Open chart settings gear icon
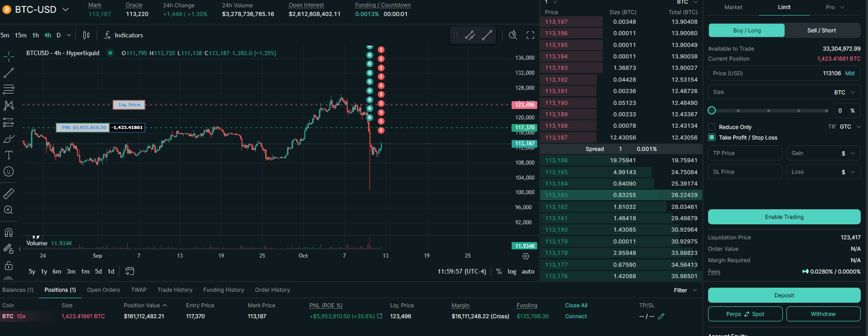This screenshot has width=868, height=336. (526, 256)
